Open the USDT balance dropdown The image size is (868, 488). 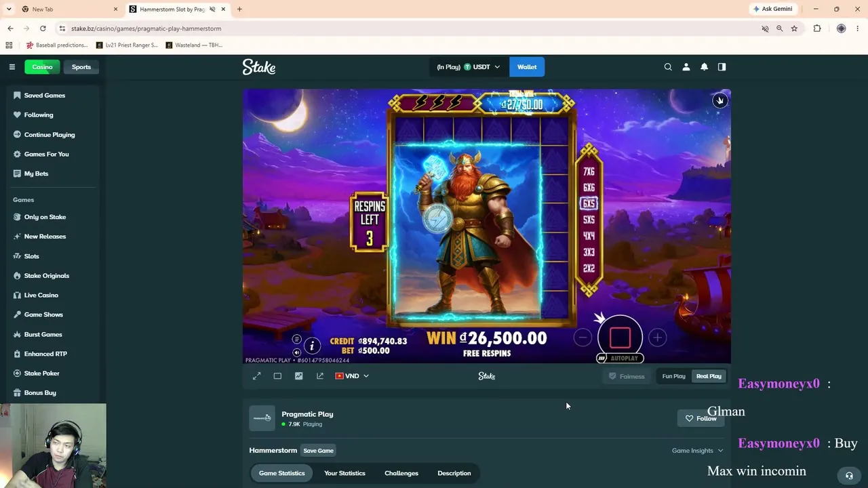pyautogui.click(x=469, y=67)
